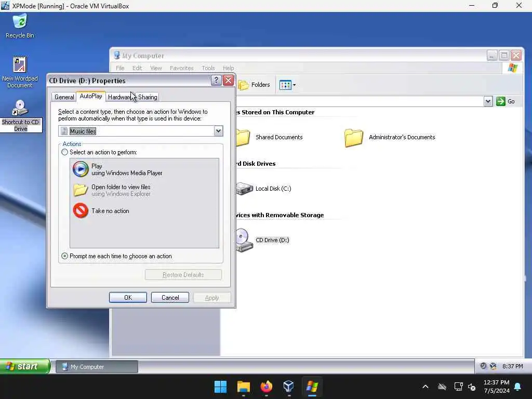Image resolution: width=532 pixels, height=399 pixels.
Task: Click the Views icon in My Computer toolbar
Action: click(x=285, y=85)
